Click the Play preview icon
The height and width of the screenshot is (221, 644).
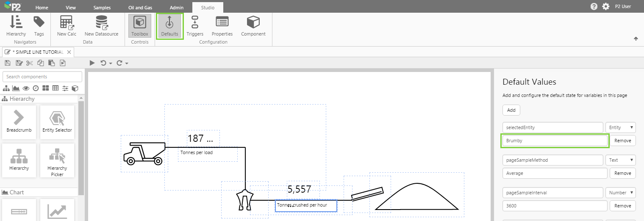coord(92,63)
